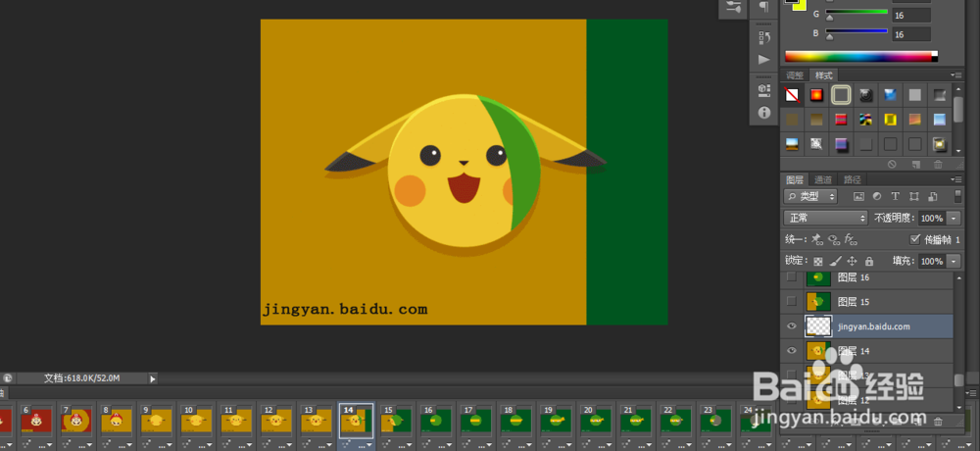Lock layer position move icon
The image size is (980, 451).
tap(852, 261)
